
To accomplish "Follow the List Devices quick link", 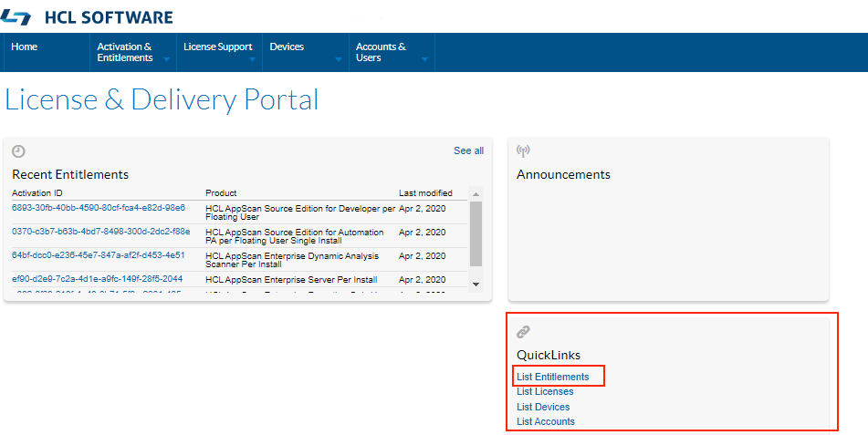I will 543,407.
